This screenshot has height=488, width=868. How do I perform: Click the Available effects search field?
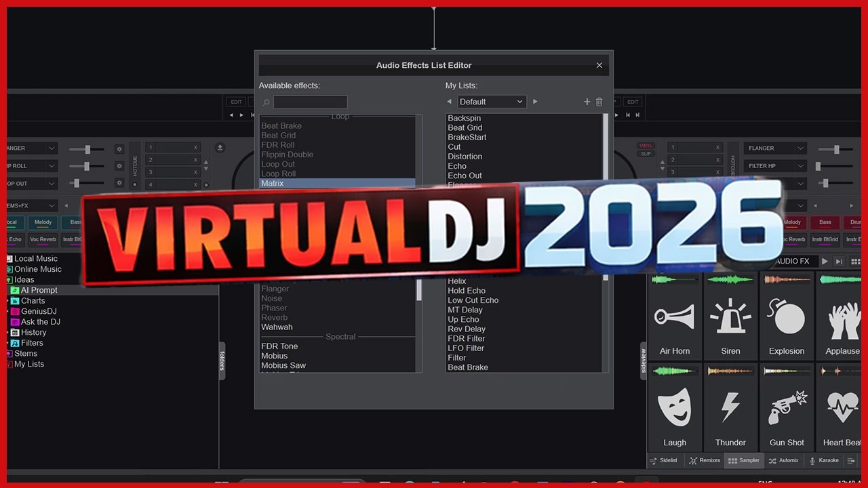(311, 102)
